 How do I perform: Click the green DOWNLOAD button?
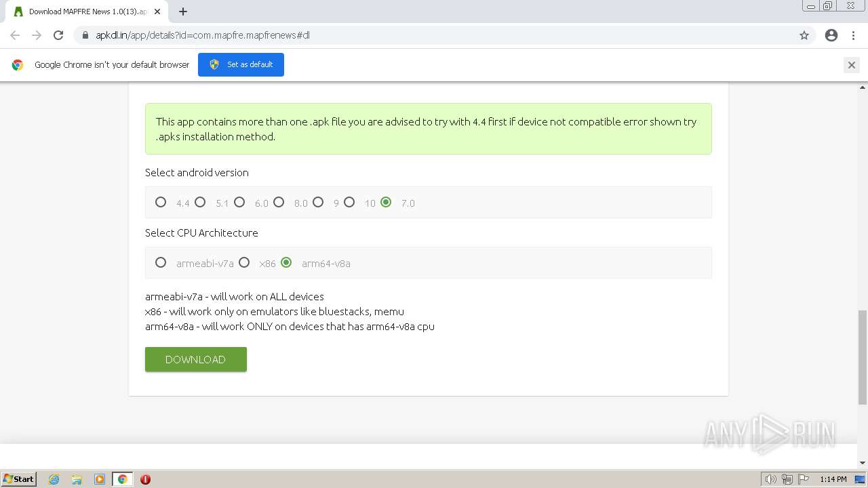[x=196, y=359]
